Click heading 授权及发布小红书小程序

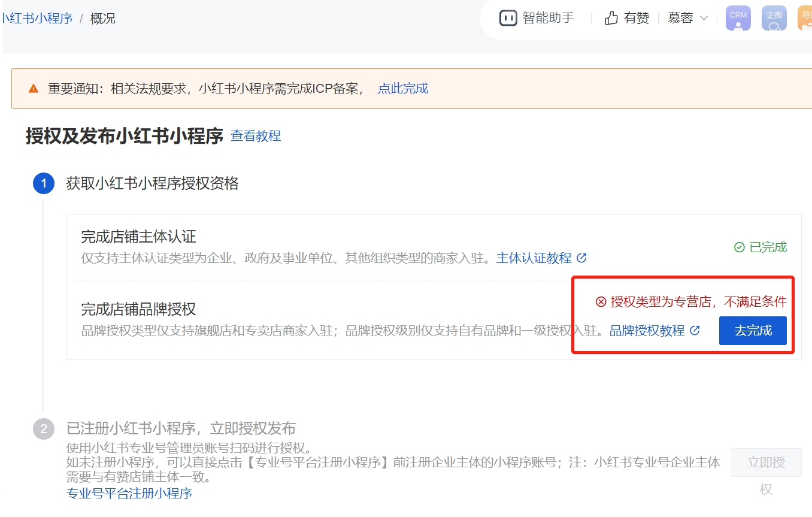[x=125, y=136]
